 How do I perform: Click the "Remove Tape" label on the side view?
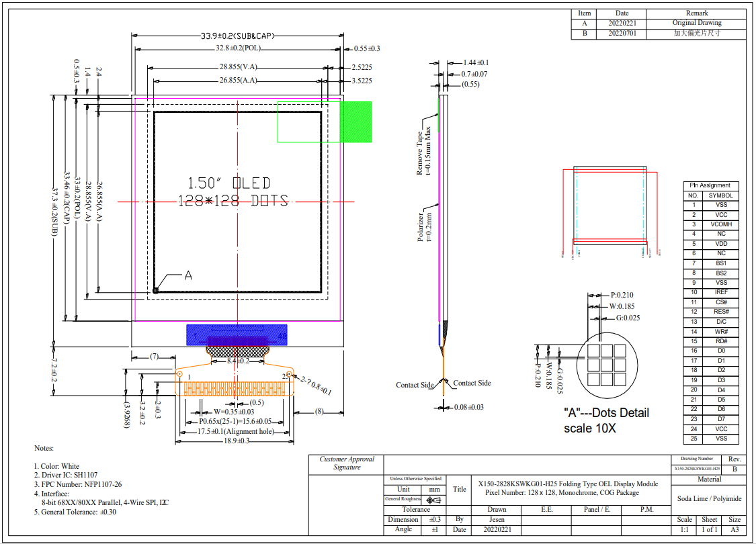[420, 152]
